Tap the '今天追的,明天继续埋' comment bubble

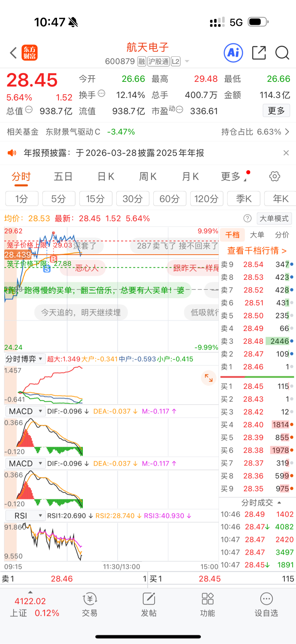81,312
